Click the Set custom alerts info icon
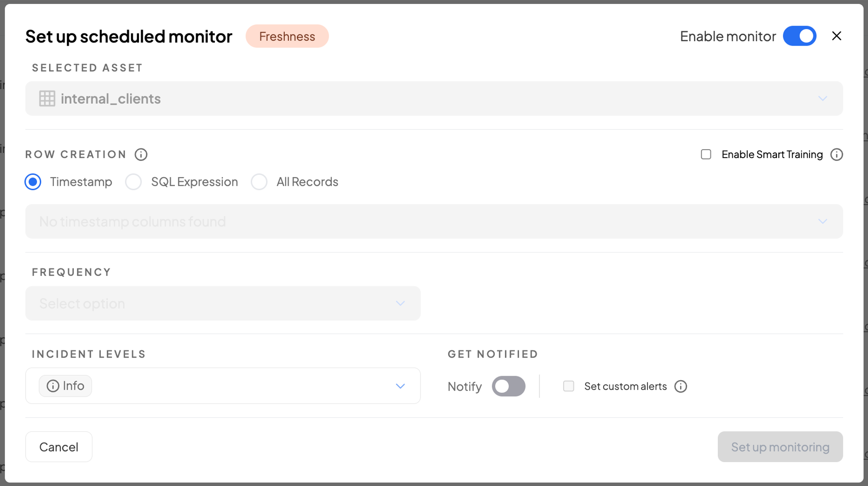 [x=681, y=386]
